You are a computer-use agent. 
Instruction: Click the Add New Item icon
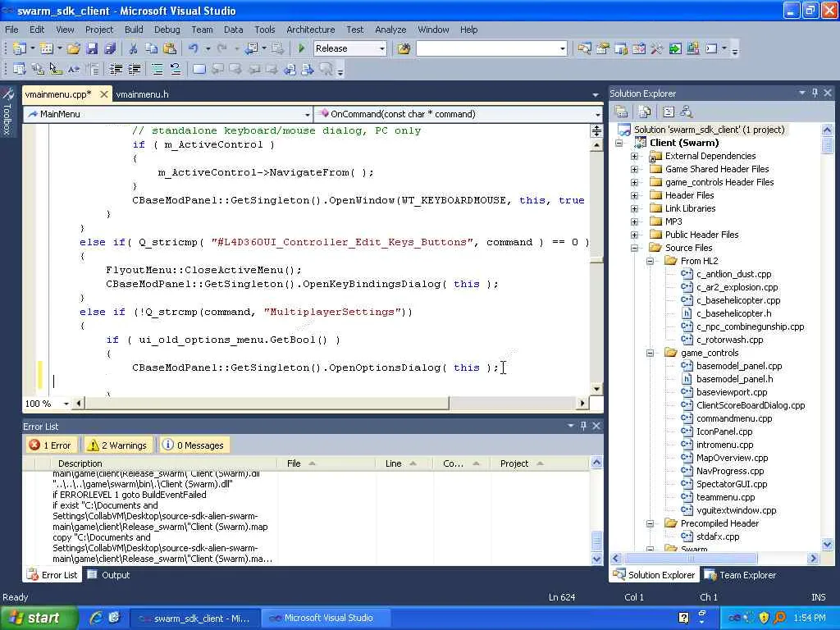pyautogui.click(x=47, y=48)
